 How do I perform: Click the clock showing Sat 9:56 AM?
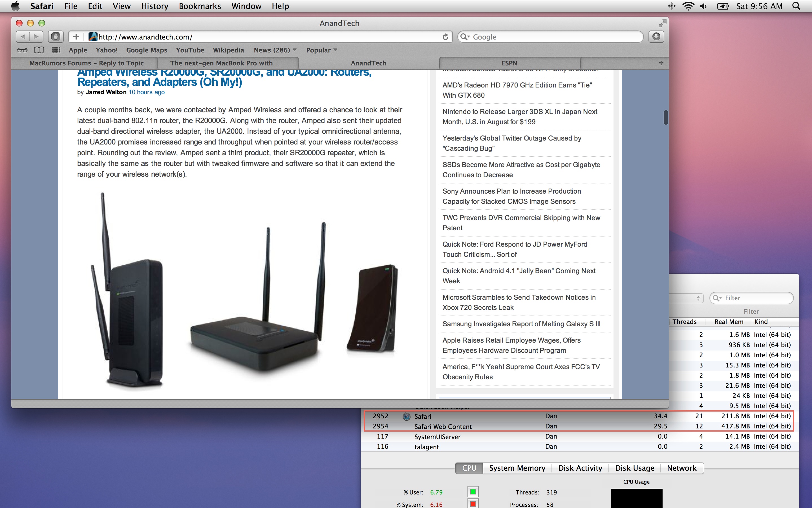click(759, 6)
